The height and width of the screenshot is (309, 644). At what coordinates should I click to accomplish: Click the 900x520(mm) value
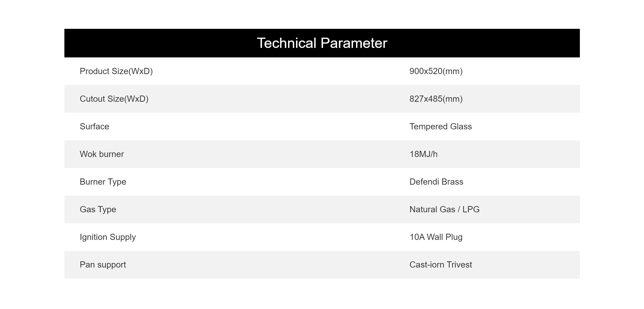[x=436, y=71]
